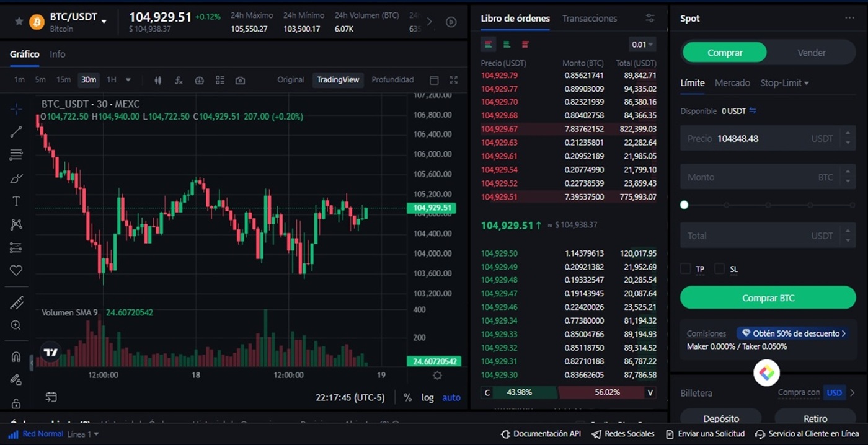The width and height of the screenshot is (868, 445).
Task: Select the 30m timeframe
Action: [x=89, y=80]
